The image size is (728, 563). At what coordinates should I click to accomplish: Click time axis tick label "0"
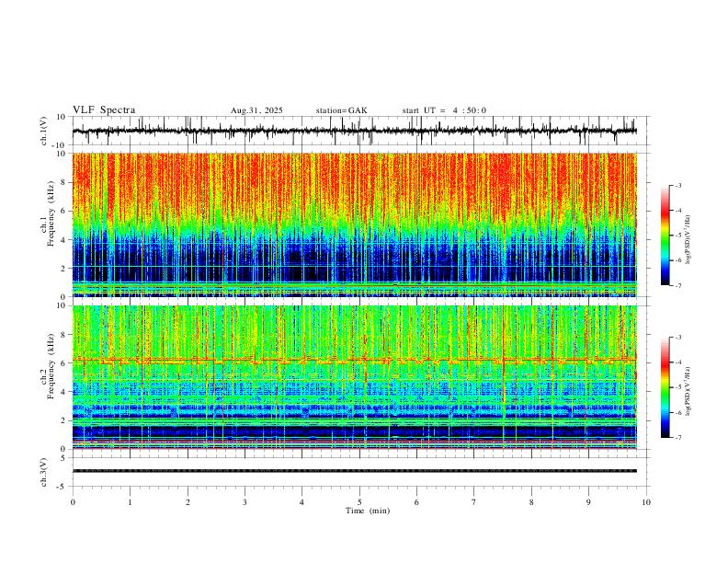pyautogui.click(x=73, y=502)
